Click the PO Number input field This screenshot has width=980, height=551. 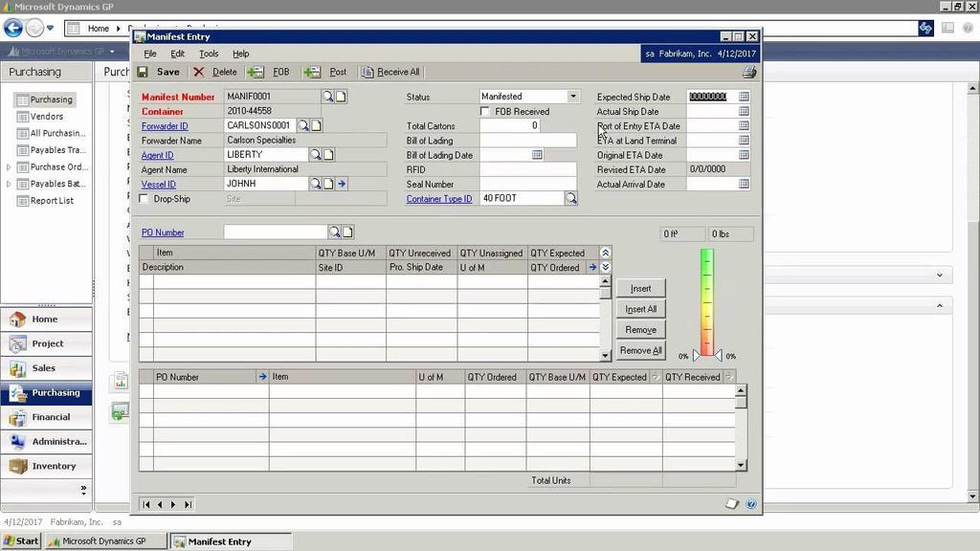(x=275, y=231)
